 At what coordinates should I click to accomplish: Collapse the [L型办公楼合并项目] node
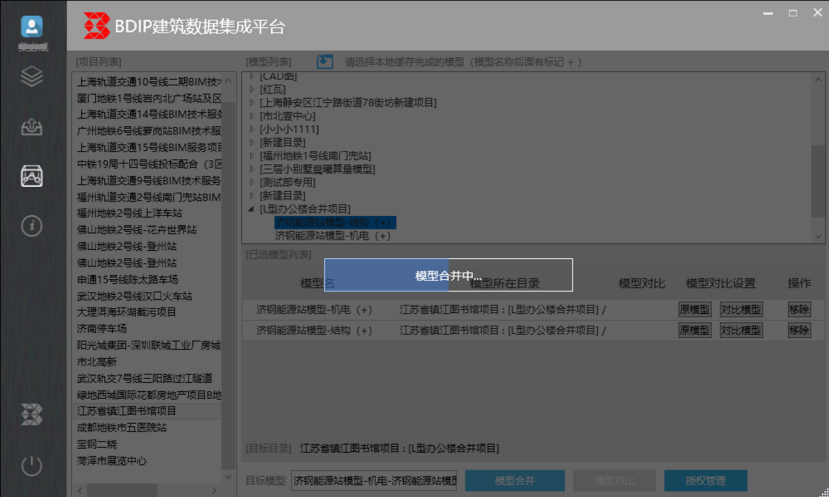point(252,209)
